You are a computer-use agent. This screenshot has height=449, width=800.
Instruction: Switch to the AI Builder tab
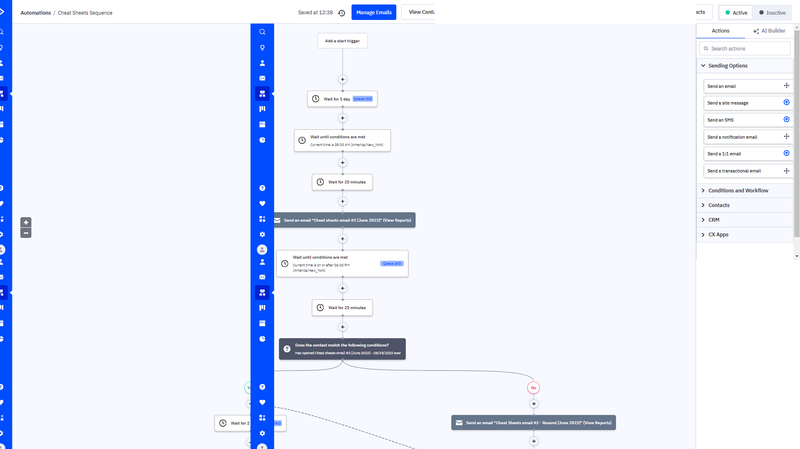coord(769,31)
